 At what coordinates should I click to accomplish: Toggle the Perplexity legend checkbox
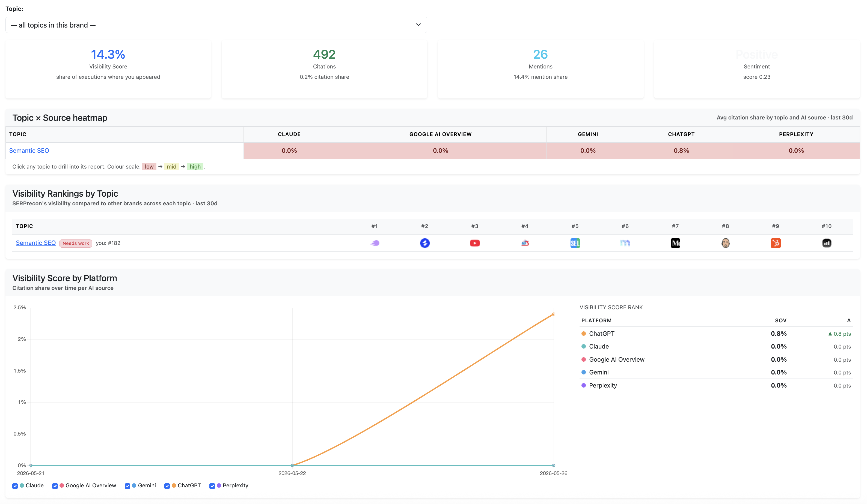coord(212,486)
